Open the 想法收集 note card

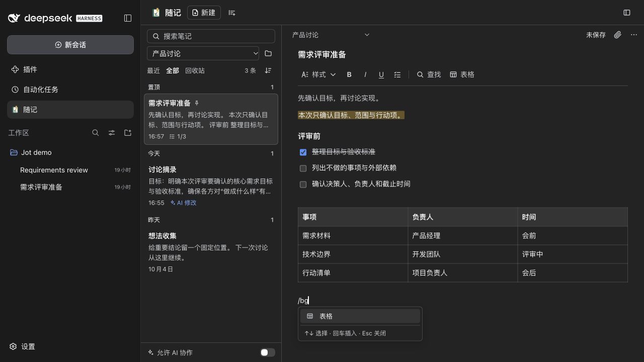click(211, 252)
